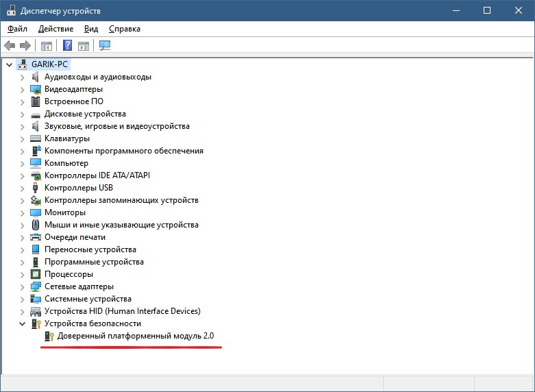This screenshot has height=392, width=535.
Task: Click the GARIK-PC computer icon
Action: [x=23, y=64]
